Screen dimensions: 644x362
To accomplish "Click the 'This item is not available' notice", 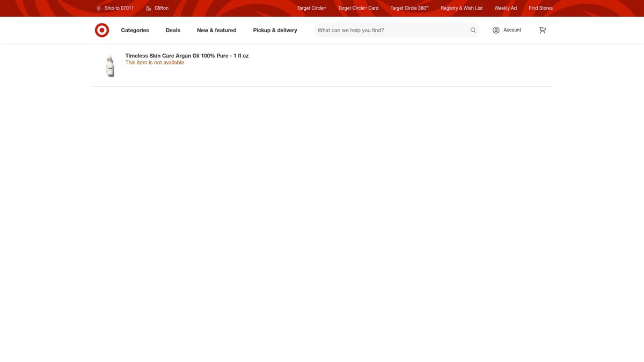I will coord(155,63).
